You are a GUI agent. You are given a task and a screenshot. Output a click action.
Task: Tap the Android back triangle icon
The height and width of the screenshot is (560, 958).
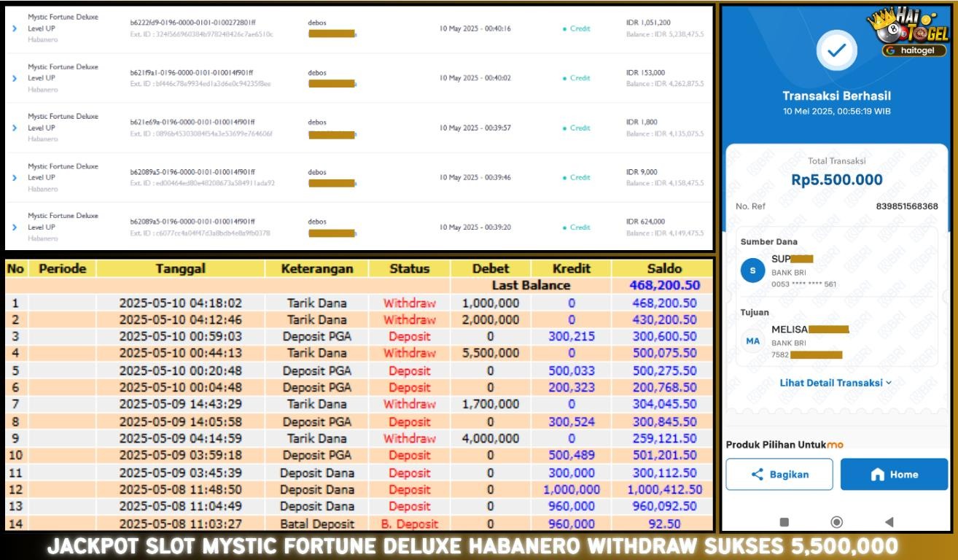(889, 522)
